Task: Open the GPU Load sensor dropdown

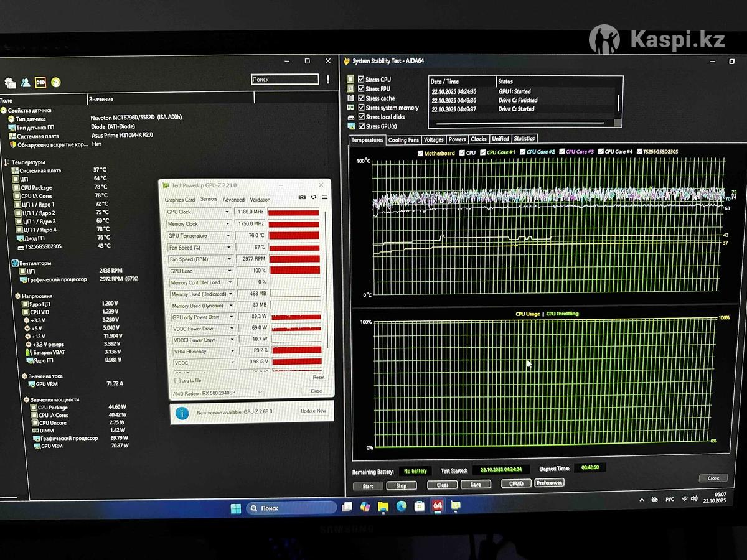Action: (x=228, y=271)
